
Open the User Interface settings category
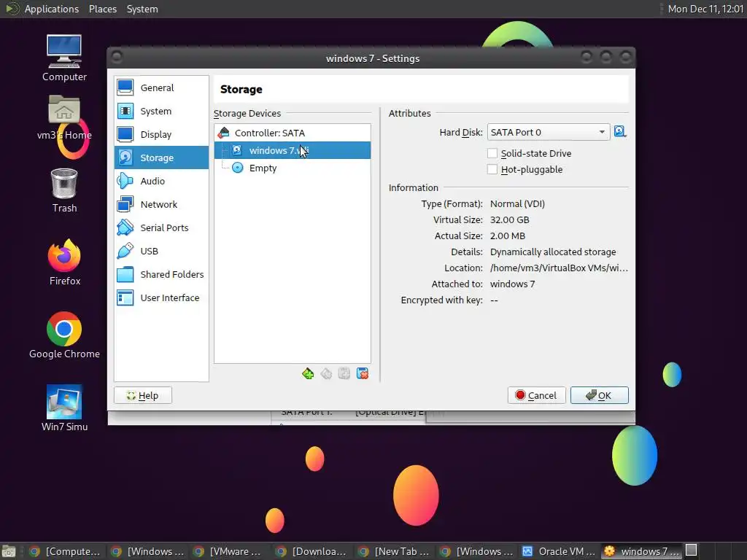(161, 297)
